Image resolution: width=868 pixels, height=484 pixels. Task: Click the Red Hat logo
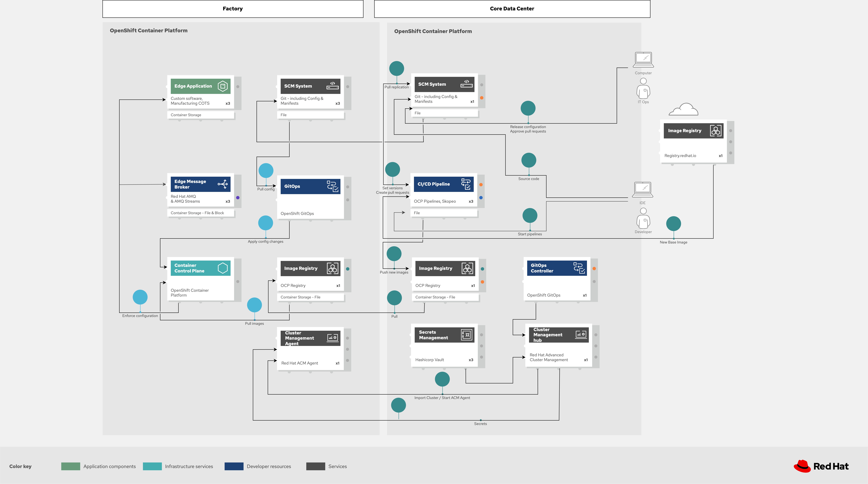pos(821,466)
